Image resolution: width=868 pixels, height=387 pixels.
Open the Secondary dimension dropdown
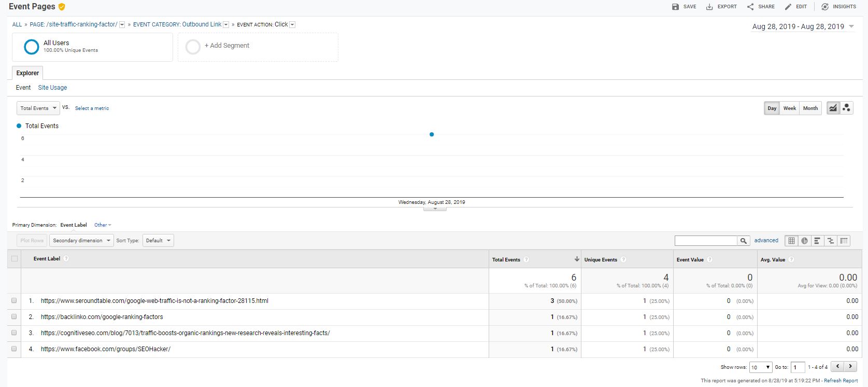pos(81,241)
